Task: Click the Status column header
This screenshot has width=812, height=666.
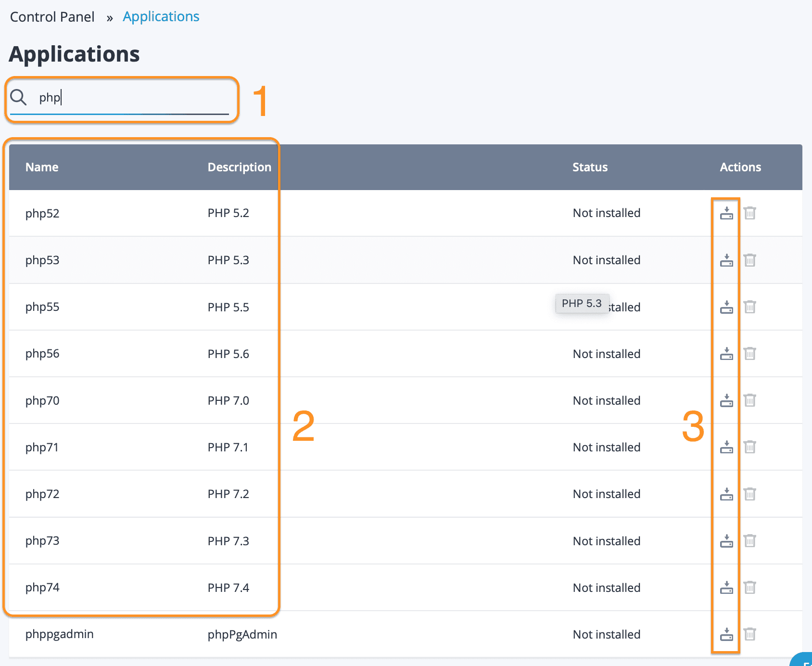Action: tap(590, 167)
